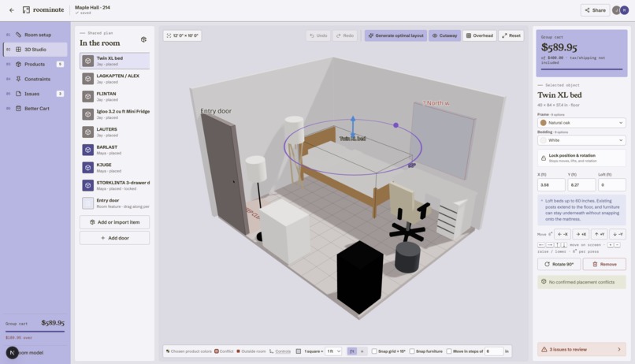
Task: Move bed with the → +X button
Action: [x=581, y=234]
